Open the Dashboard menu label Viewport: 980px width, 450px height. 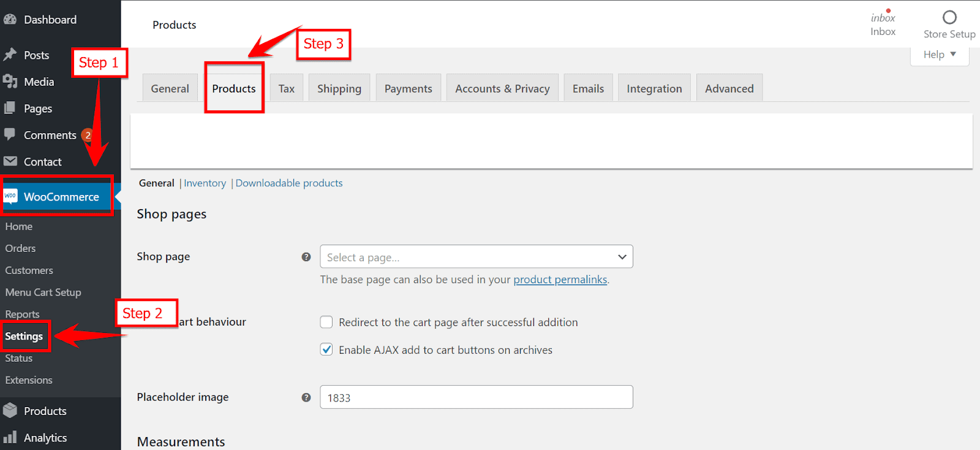(50, 20)
